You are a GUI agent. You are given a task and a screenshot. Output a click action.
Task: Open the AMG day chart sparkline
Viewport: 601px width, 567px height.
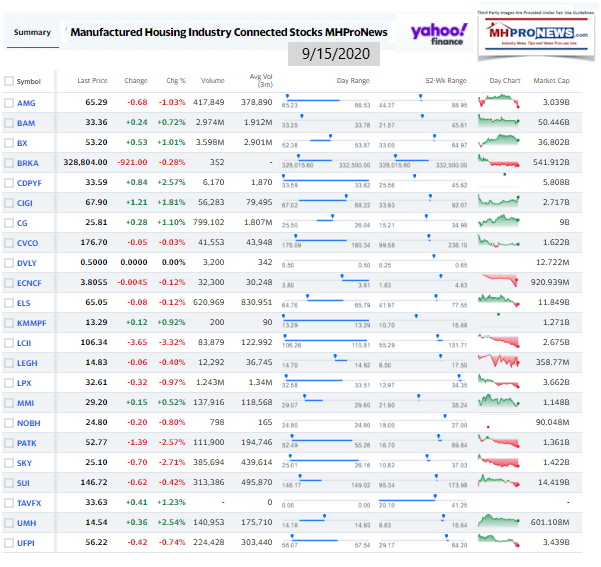click(x=498, y=103)
